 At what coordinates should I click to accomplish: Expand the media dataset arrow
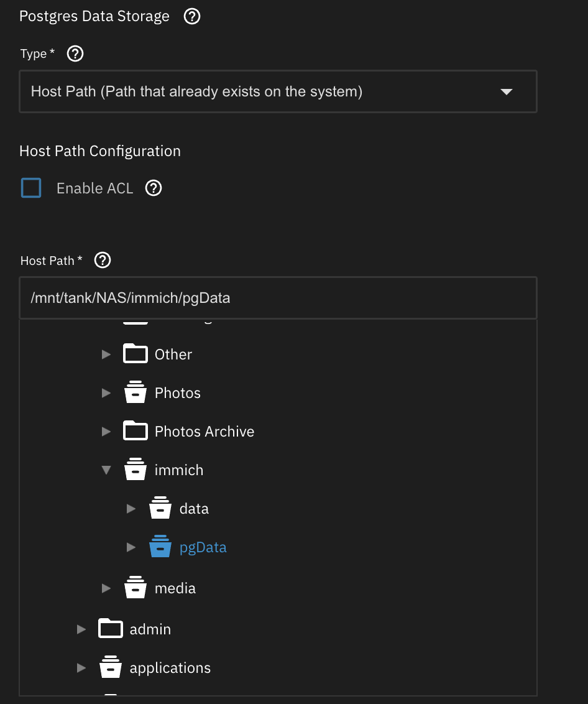point(106,588)
